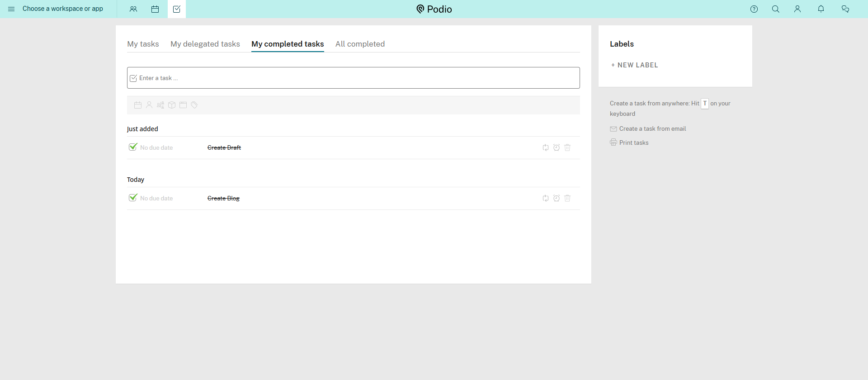This screenshot has width=868, height=380.
Task: Click the label tag icon under task input
Action: pos(194,105)
